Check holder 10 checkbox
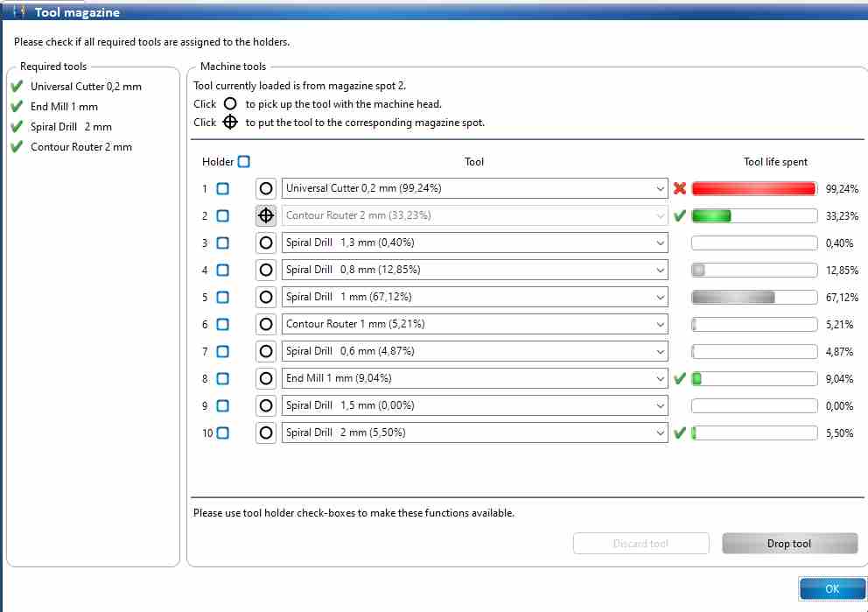The width and height of the screenshot is (868, 612). [x=222, y=433]
